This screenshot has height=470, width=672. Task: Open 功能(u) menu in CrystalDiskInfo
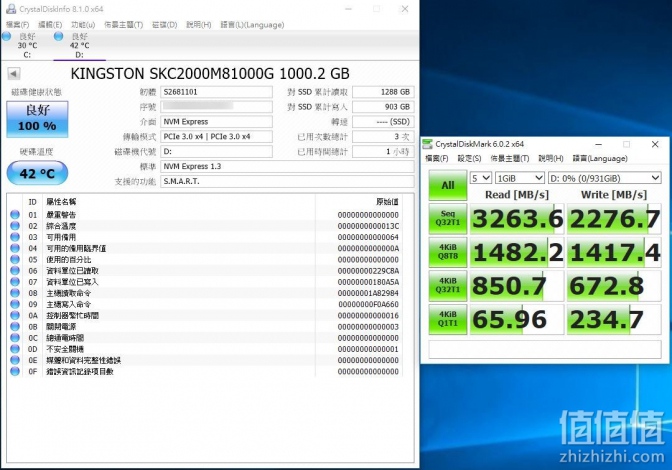[x=83, y=25]
